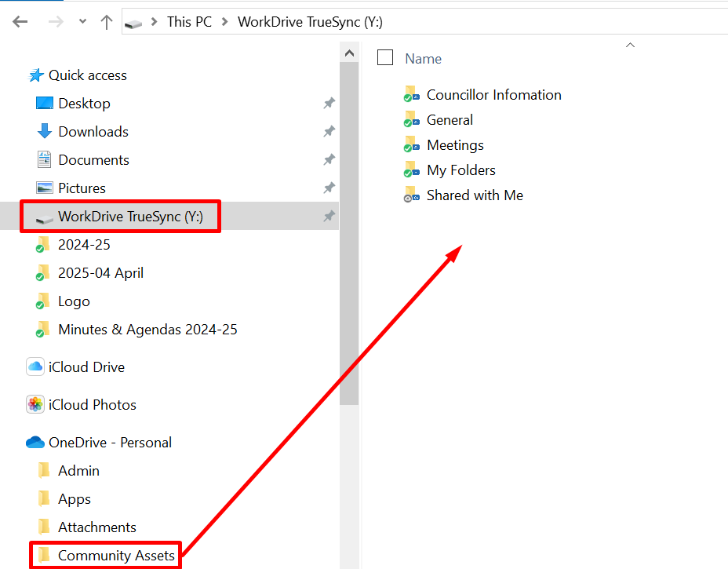
Task: Click the WorkDrive TrueSync drive icon in the sidebar
Action: (x=45, y=218)
